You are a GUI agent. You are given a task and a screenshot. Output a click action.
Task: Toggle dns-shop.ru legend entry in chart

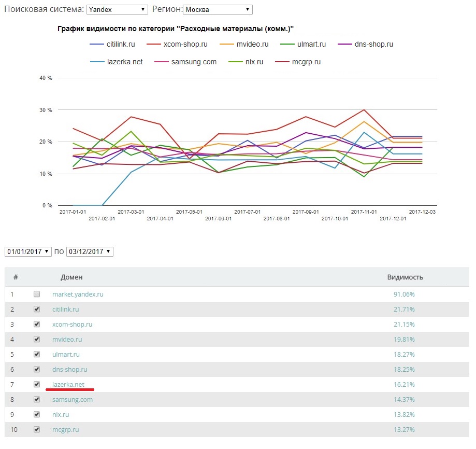(372, 44)
